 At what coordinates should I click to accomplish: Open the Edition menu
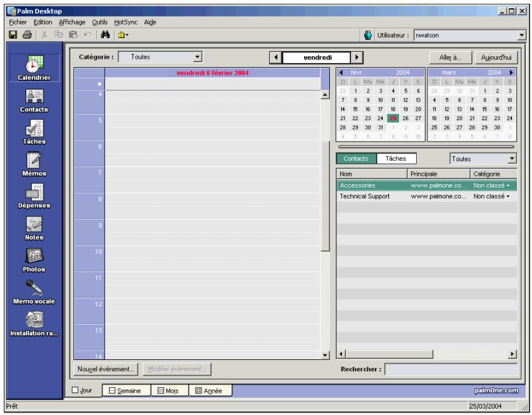[x=43, y=22]
